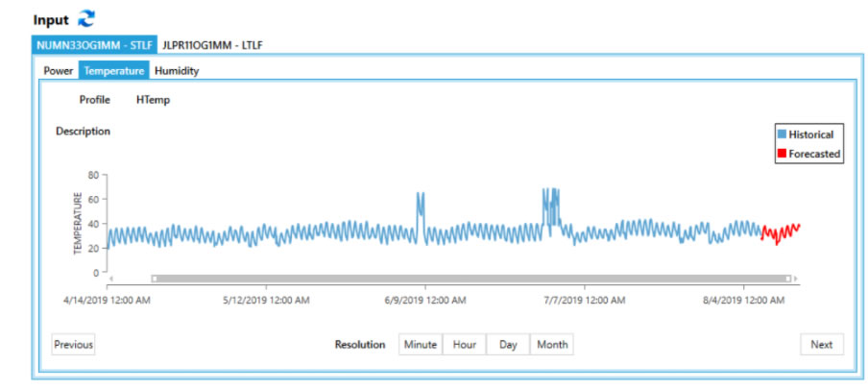Click the left handle of the range scrollbar

(x=155, y=279)
